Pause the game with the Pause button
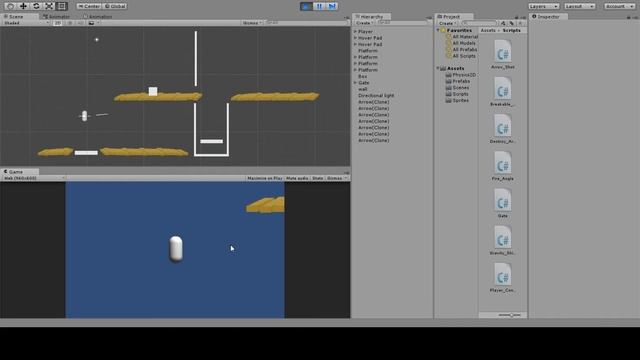 point(319,6)
